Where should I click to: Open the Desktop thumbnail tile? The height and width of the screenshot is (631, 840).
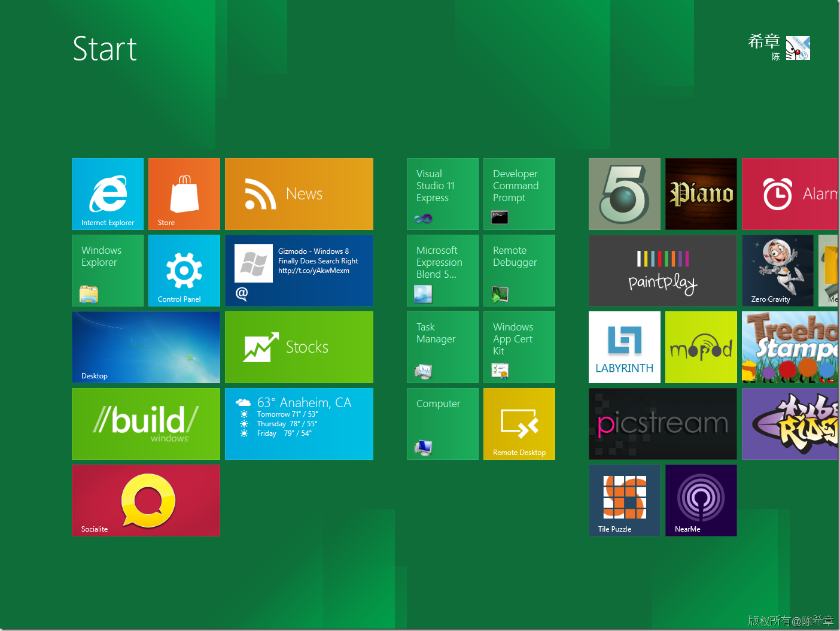tap(146, 347)
